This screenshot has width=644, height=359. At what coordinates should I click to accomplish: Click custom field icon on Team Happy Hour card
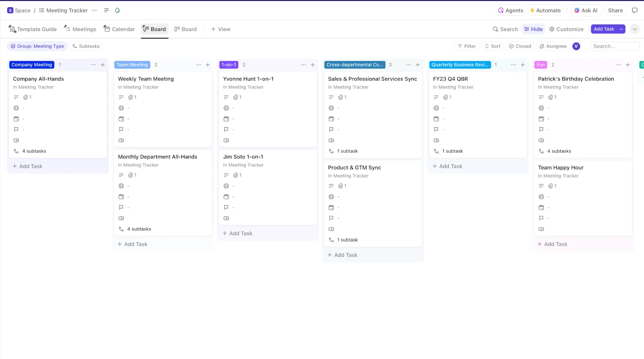point(541,229)
